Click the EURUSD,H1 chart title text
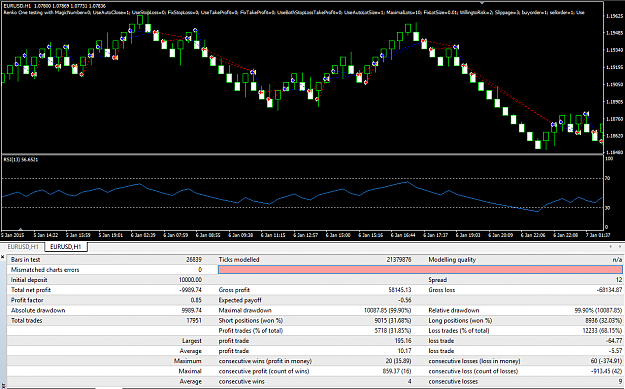Image resolution: width=625 pixels, height=389 pixels. tap(16, 7)
